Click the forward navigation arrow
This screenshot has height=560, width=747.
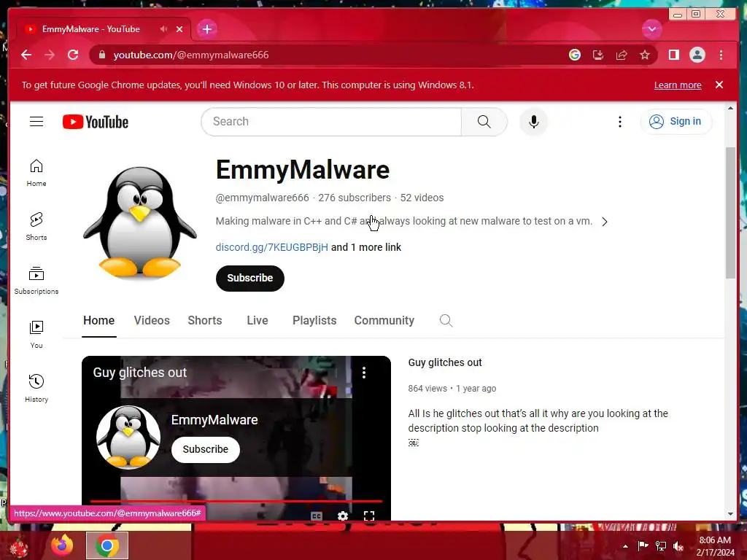click(50, 55)
